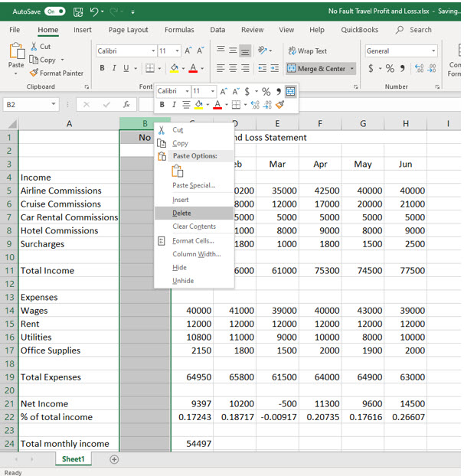Toggle Bold in the ribbon Font group
Screen dimensions: 464x476
coord(102,68)
